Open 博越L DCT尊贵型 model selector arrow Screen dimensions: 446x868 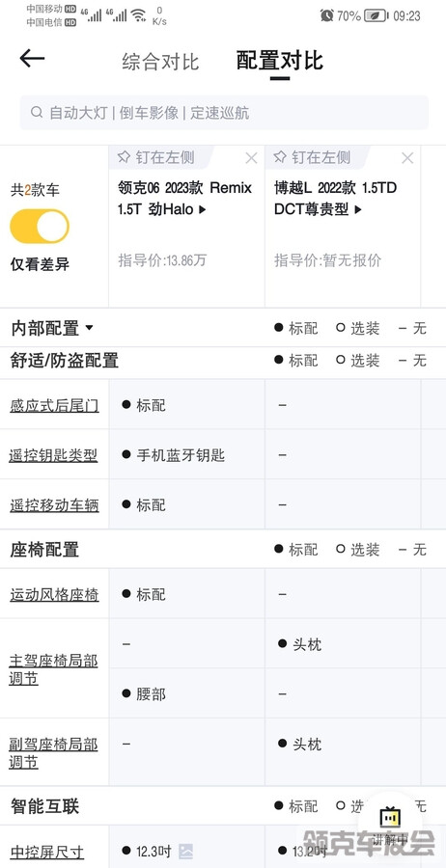point(358,210)
